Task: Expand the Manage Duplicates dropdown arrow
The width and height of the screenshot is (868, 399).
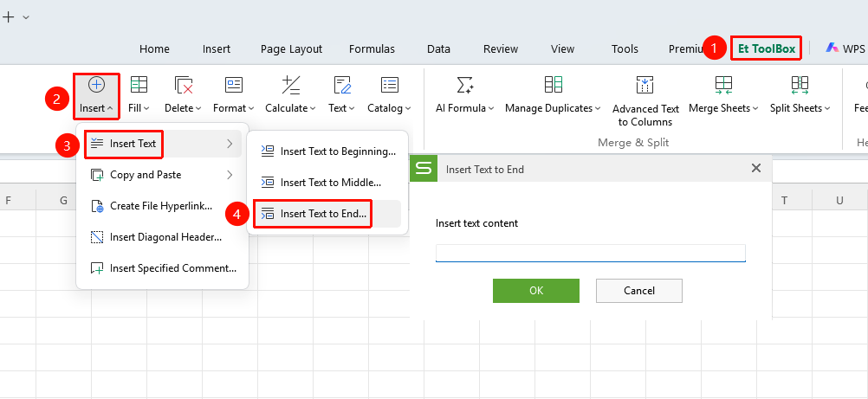Action: coord(598,108)
